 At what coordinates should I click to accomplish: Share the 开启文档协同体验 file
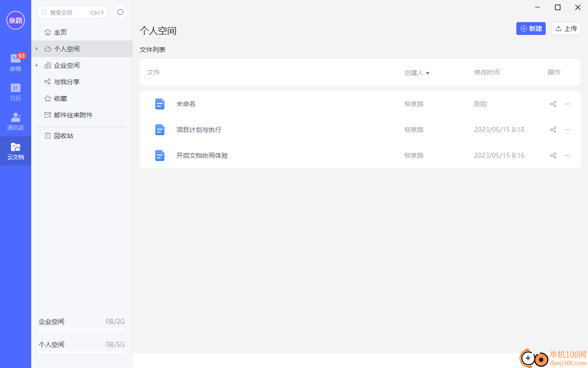(x=553, y=155)
